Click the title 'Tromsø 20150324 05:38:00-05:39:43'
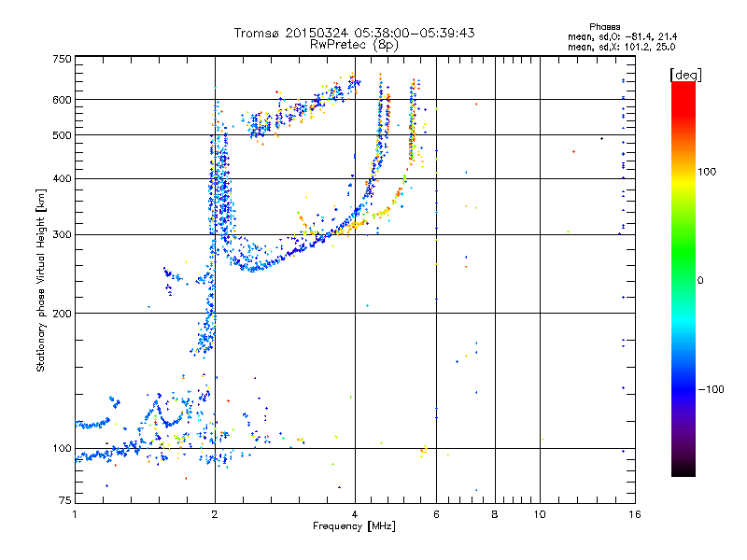Screen dimensions: 747x560 pyautogui.click(x=354, y=33)
